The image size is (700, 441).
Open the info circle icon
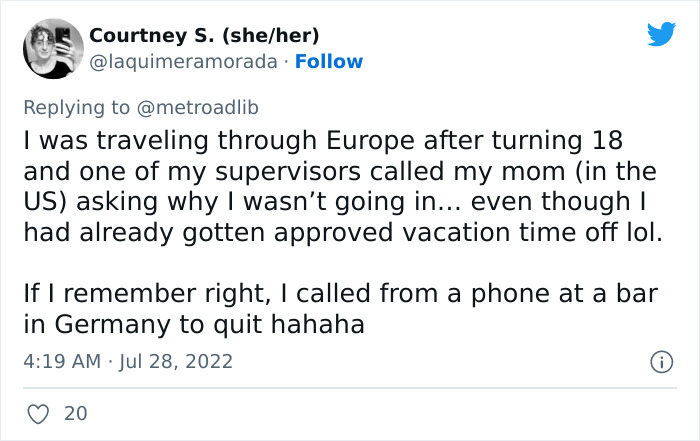click(x=661, y=361)
